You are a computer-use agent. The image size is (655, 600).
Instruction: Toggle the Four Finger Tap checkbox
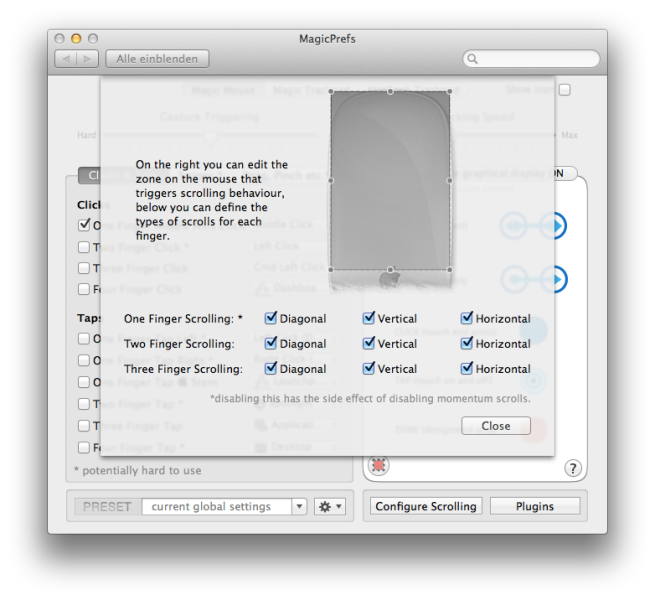(84, 447)
